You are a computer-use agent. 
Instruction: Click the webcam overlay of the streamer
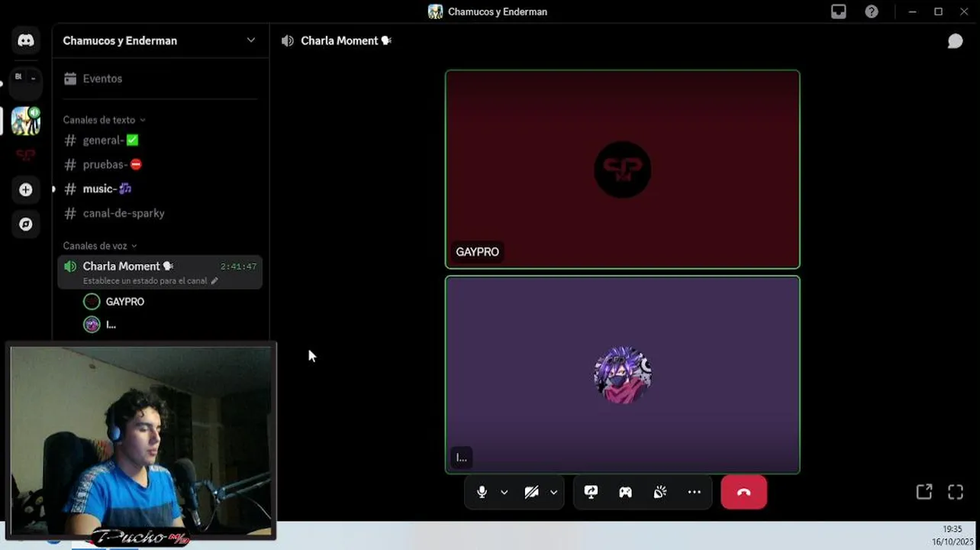[x=140, y=441]
